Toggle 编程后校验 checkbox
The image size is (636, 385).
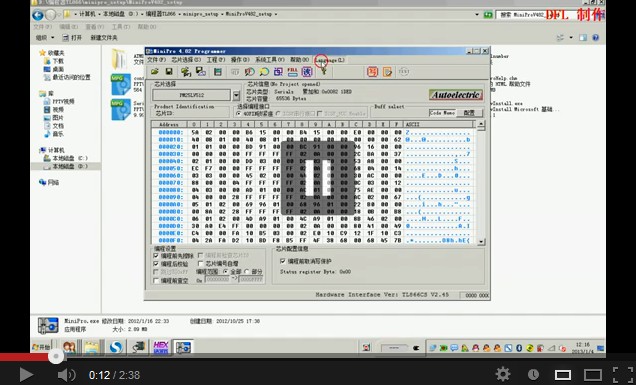156,264
